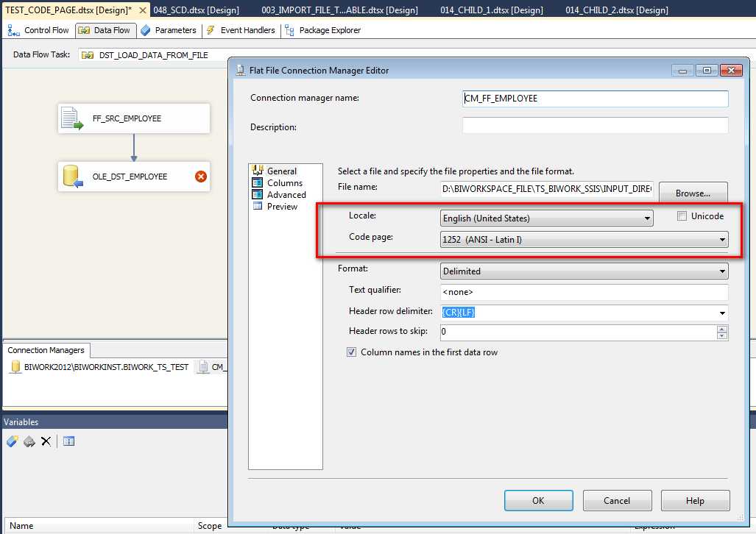This screenshot has height=534, width=756.
Task: Switch to the Control Flow tab
Action: coord(38,30)
